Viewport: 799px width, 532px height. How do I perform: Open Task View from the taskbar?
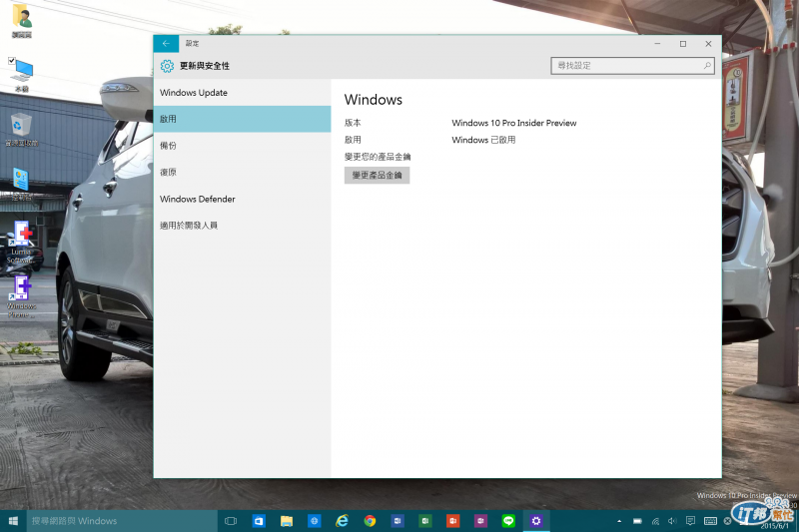click(231, 521)
